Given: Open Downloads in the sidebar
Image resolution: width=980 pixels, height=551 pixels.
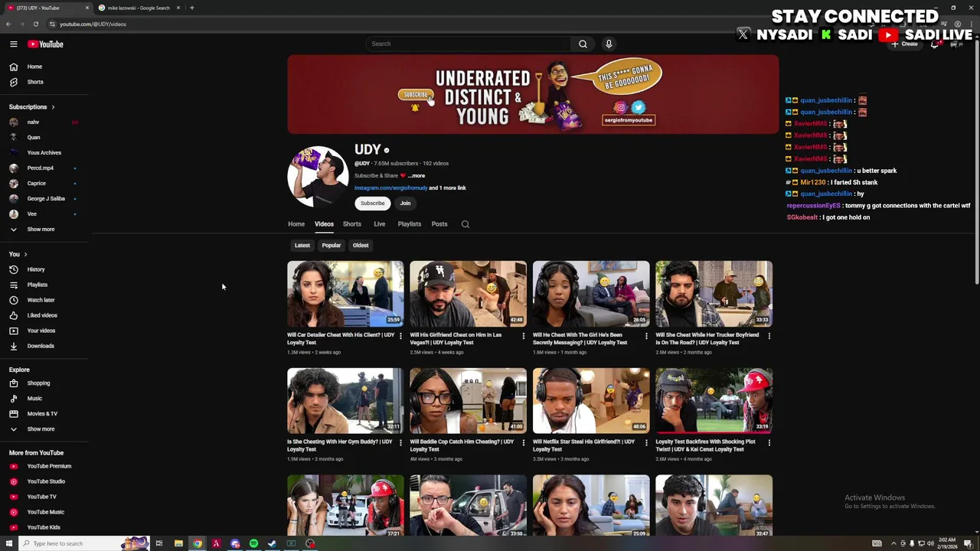Looking at the screenshot, I should point(44,346).
